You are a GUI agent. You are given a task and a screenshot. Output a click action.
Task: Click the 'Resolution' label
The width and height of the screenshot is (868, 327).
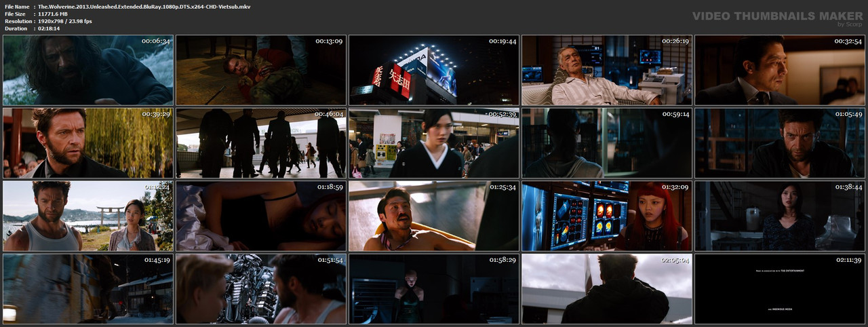[18, 21]
